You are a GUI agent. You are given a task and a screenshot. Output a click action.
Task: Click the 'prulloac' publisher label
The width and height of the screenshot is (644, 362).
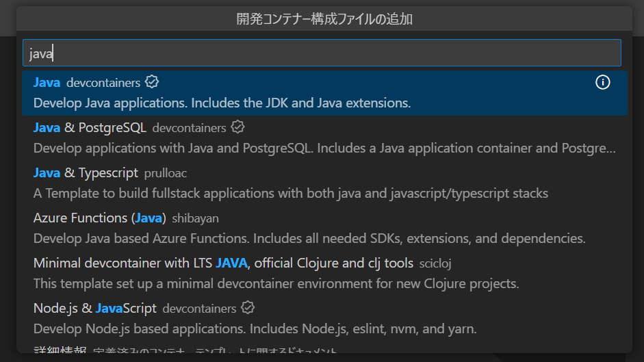[166, 173]
